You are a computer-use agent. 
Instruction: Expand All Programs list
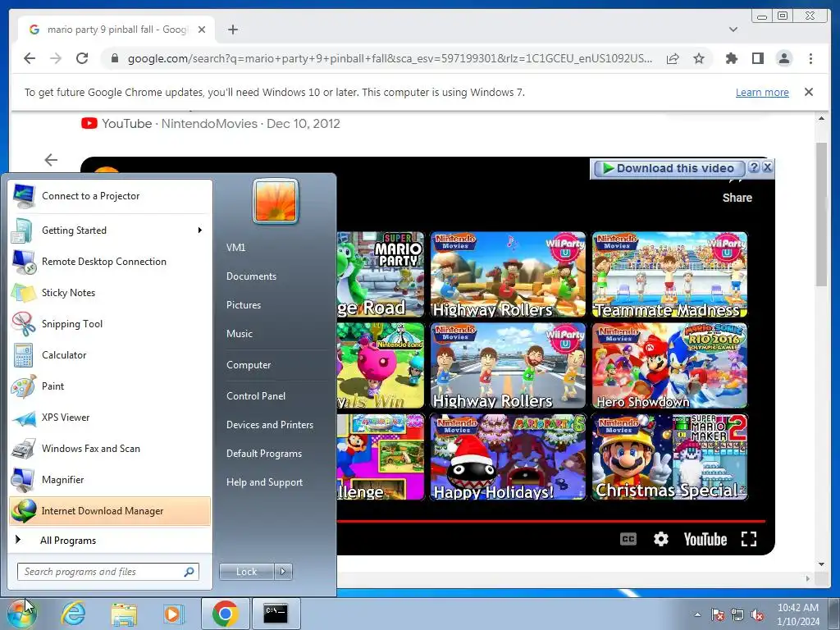[110, 540]
